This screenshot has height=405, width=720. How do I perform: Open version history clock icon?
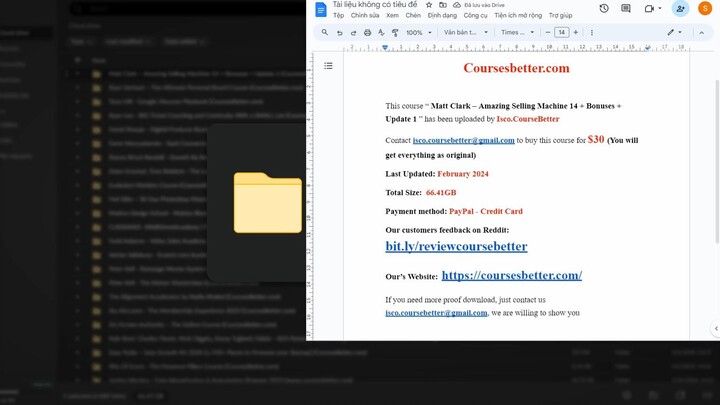604,8
